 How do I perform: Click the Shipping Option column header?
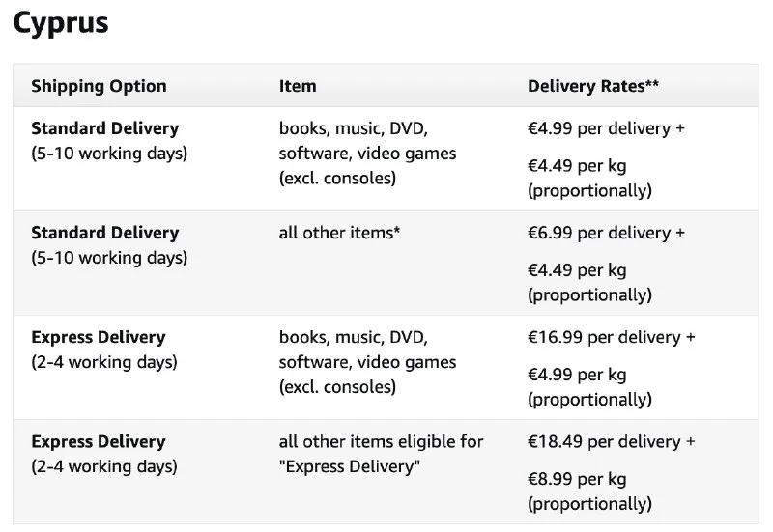(x=99, y=86)
